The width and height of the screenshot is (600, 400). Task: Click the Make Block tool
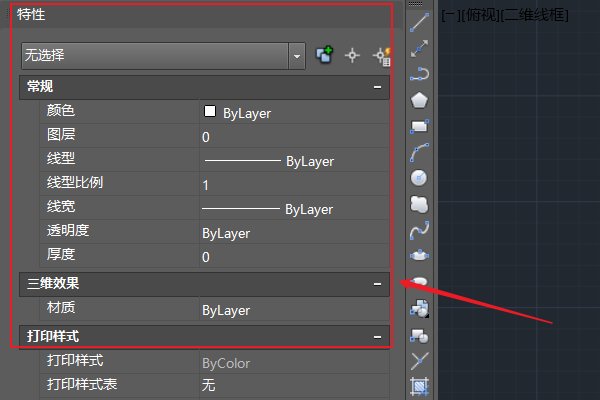click(419, 336)
